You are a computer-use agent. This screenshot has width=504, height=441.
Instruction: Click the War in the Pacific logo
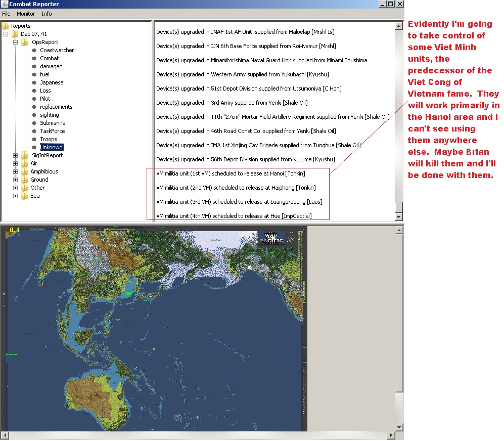pos(271,238)
